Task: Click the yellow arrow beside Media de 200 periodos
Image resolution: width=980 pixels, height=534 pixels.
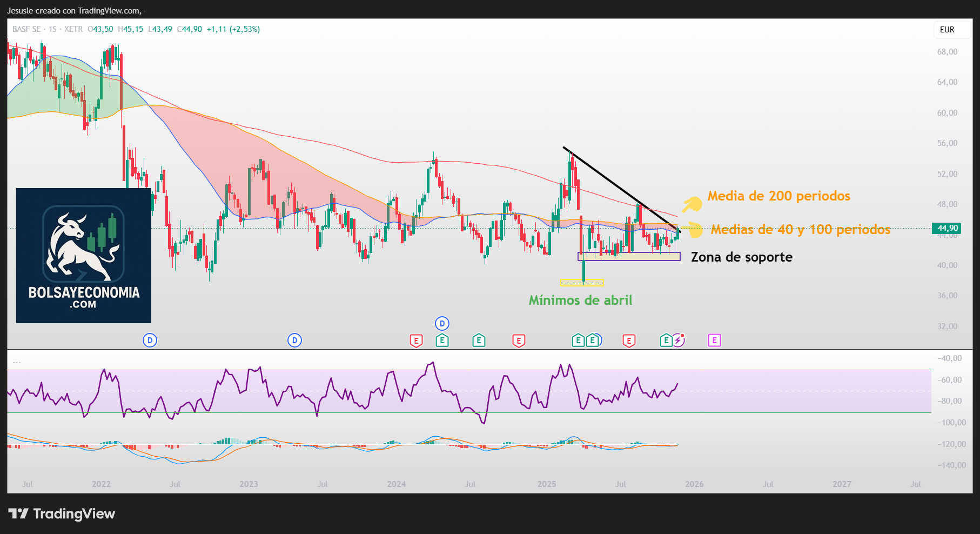Action: coord(692,204)
